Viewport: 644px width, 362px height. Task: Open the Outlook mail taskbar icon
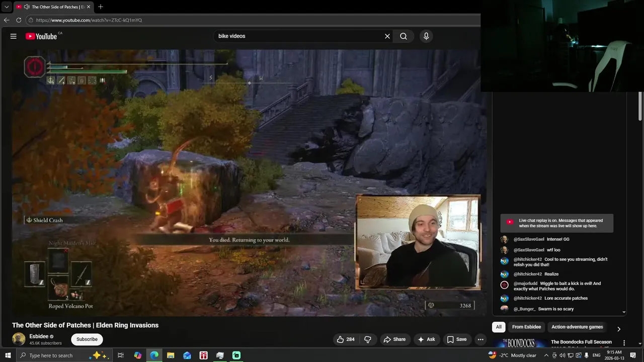click(x=187, y=355)
